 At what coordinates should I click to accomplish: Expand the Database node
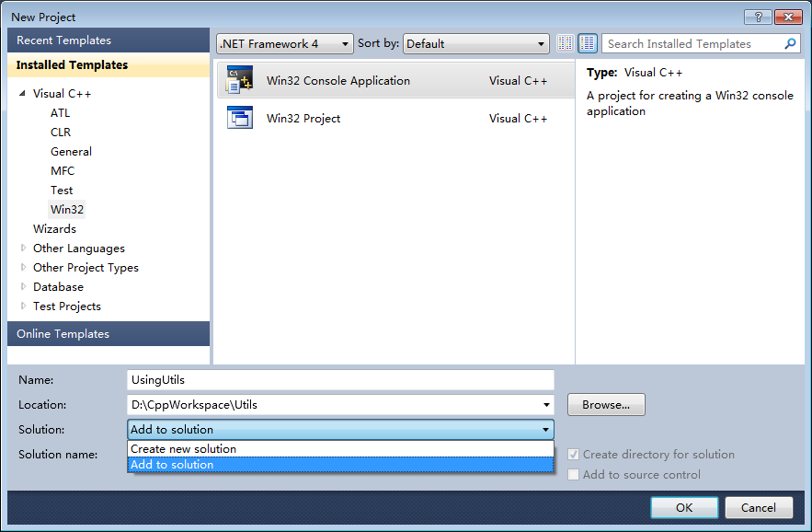(x=23, y=286)
